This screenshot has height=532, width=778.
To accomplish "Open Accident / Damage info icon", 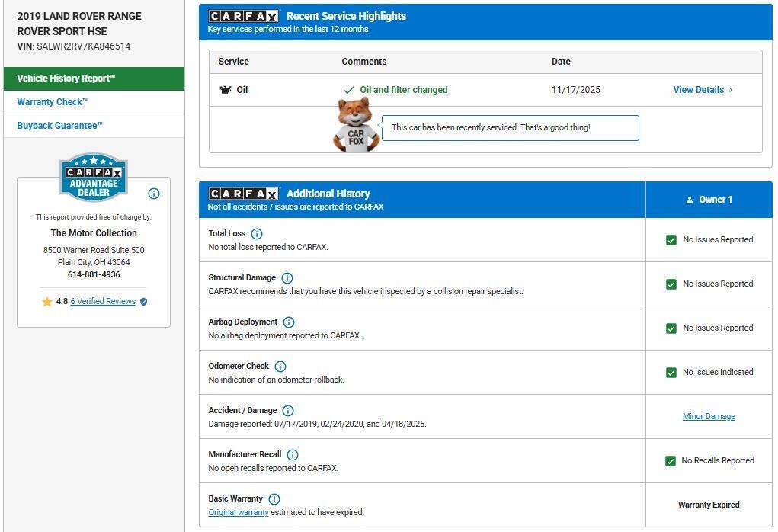I will tap(287, 411).
